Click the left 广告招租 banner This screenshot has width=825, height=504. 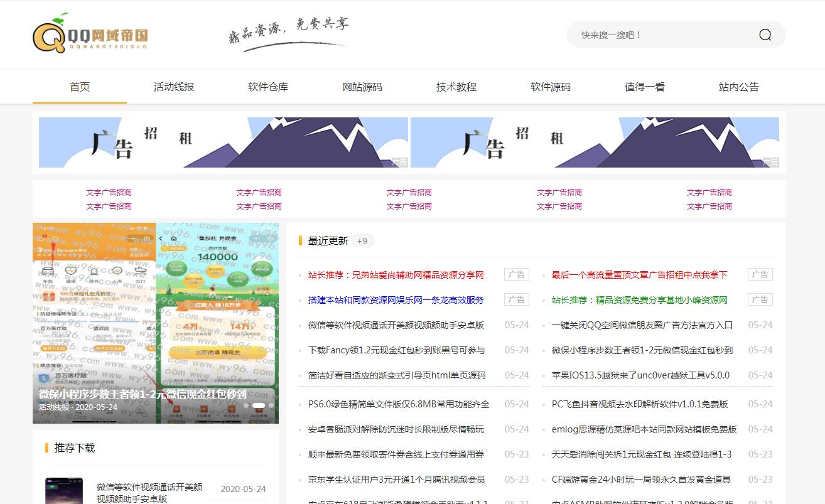(224, 142)
